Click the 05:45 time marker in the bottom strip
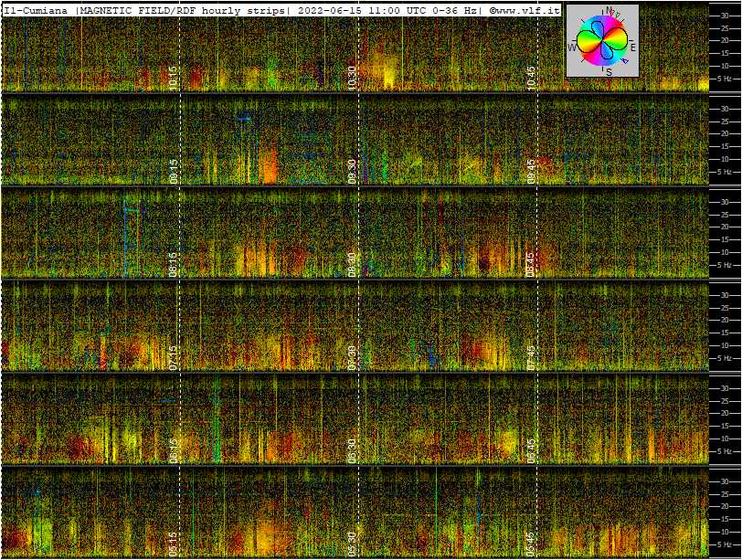Viewport: 742px width, 560px height. tap(531, 544)
